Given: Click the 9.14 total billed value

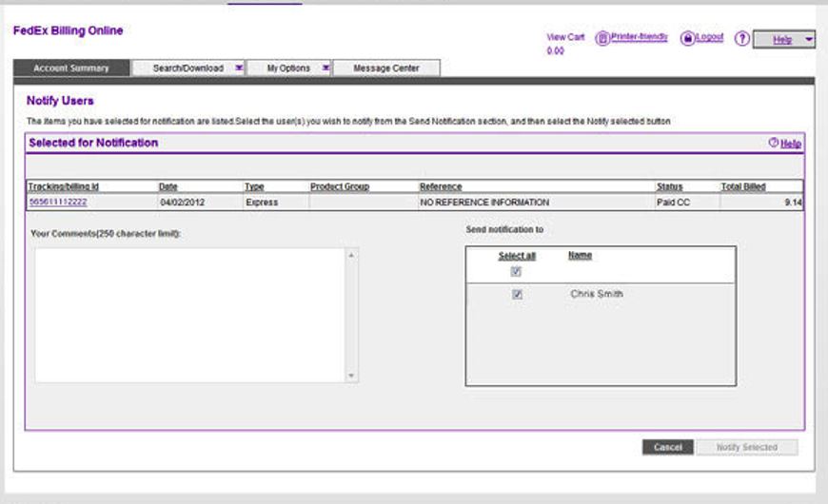Looking at the screenshot, I should pos(793,203).
